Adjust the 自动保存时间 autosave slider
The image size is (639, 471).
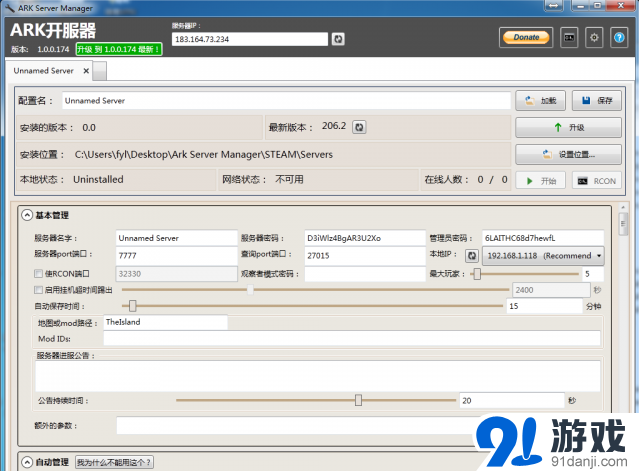coord(132,306)
